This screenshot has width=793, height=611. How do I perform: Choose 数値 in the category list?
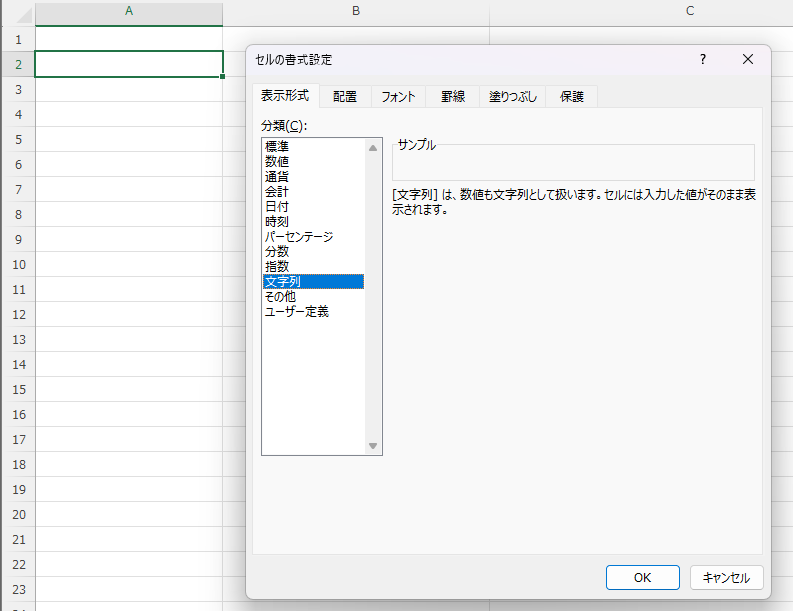[314, 162]
